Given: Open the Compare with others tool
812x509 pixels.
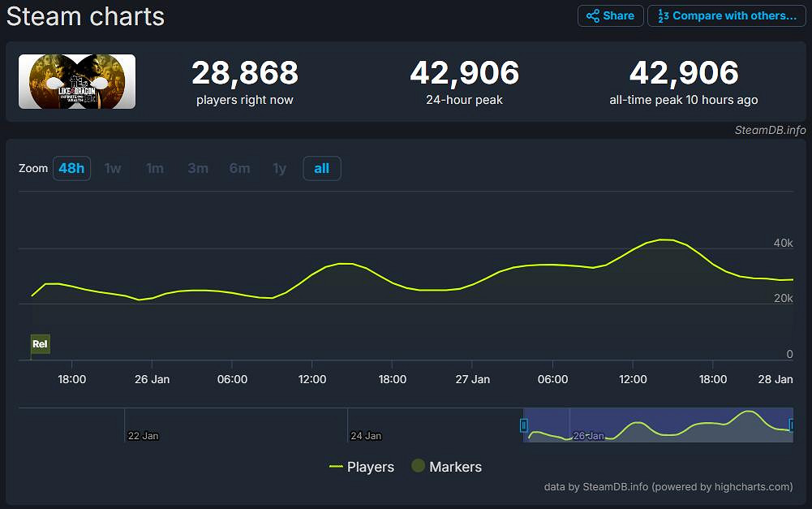Looking at the screenshot, I should 726,15.
